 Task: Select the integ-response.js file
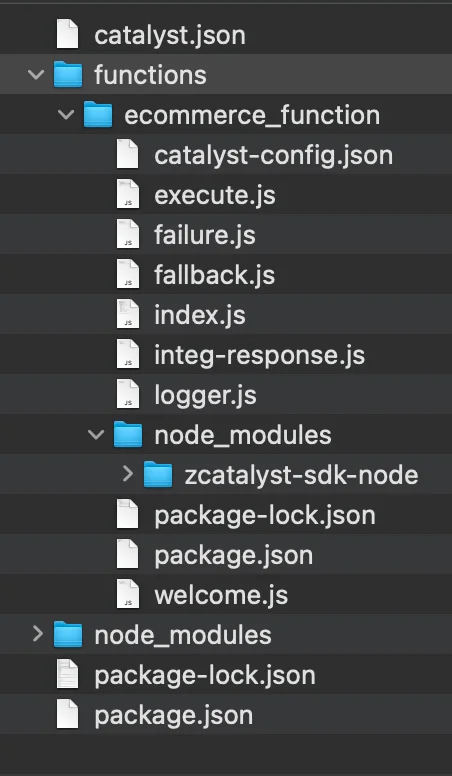pos(226,354)
